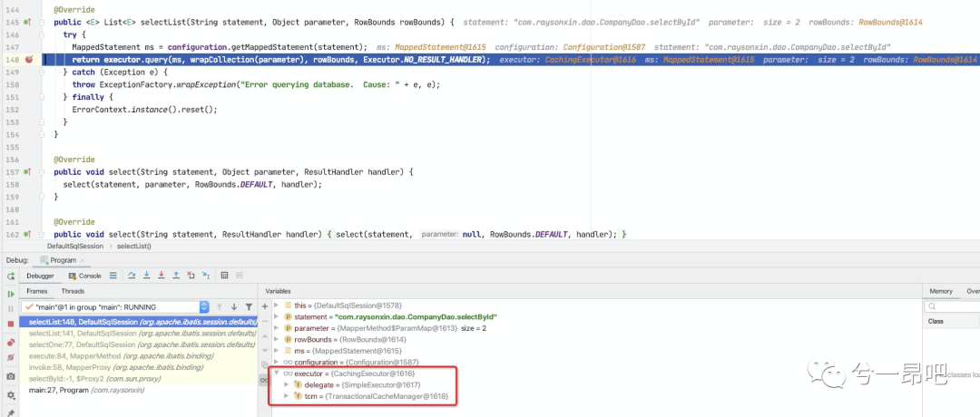This screenshot has height=417, width=980.
Task: Stop the debug session
Action: pyautogui.click(x=11, y=324)
